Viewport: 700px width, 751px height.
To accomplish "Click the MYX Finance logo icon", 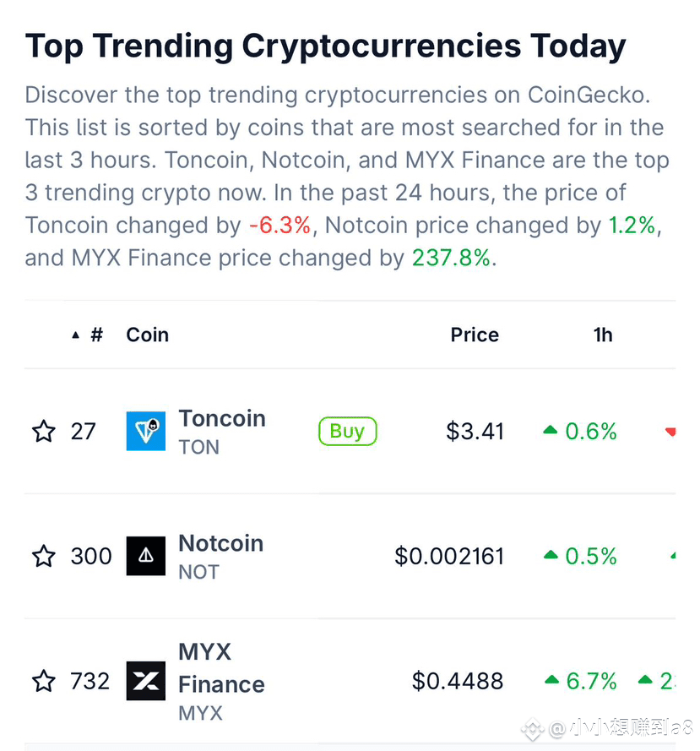I will 146,681.
